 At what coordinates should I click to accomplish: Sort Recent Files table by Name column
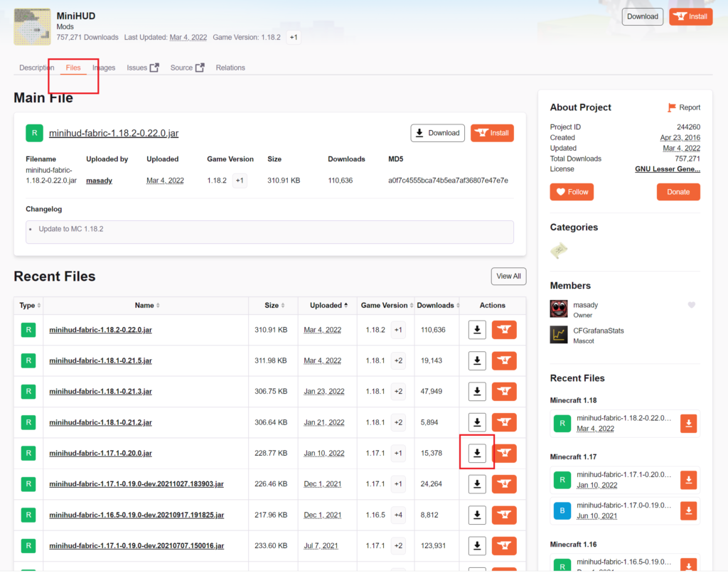(145, 306)
